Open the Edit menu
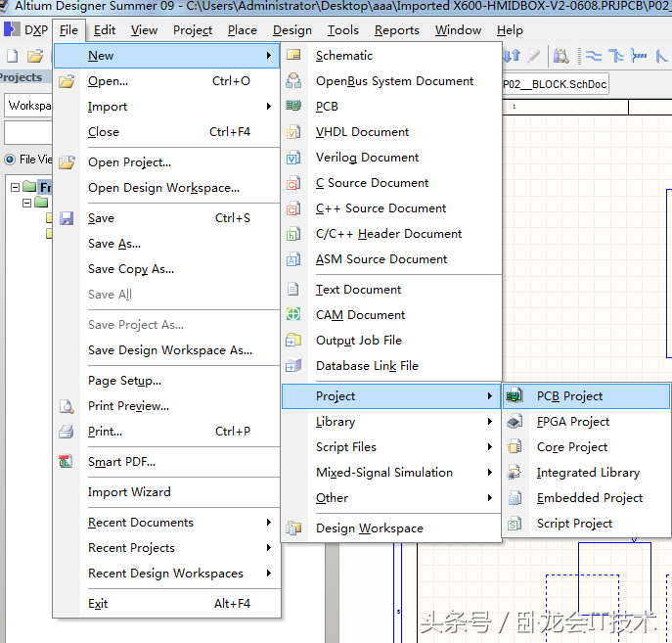Image resolution: width=672 pixels, height=643 pixels. point(105,30)
